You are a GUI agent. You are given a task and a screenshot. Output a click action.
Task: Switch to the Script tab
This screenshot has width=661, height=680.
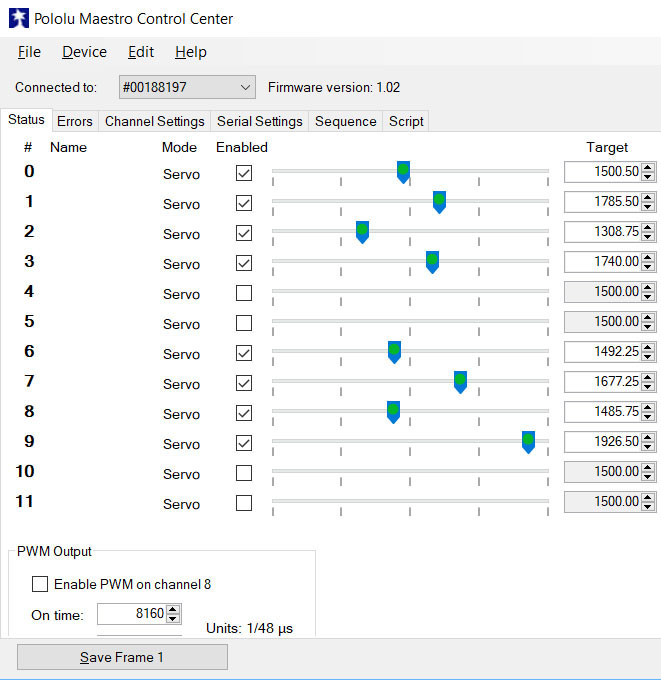click(x=406, y=121)
